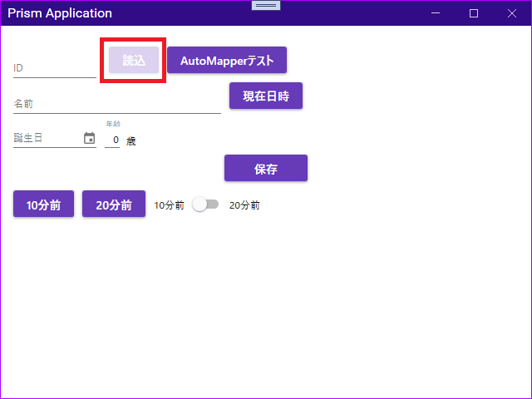The height and width of the screenshot is (399, 532).
Task: Click the Prism Application title text
Action: click(x=60, y=13)
